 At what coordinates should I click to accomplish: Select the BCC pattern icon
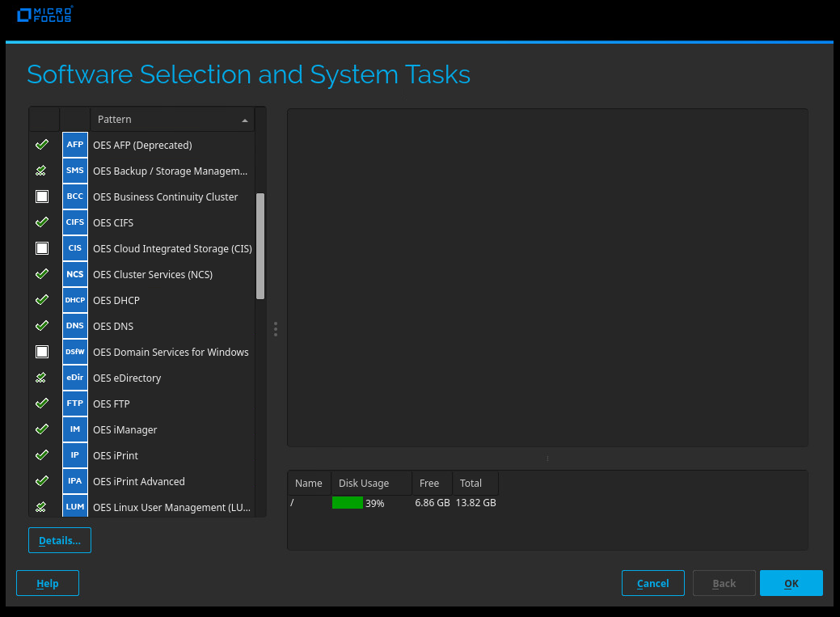[75, 197]
